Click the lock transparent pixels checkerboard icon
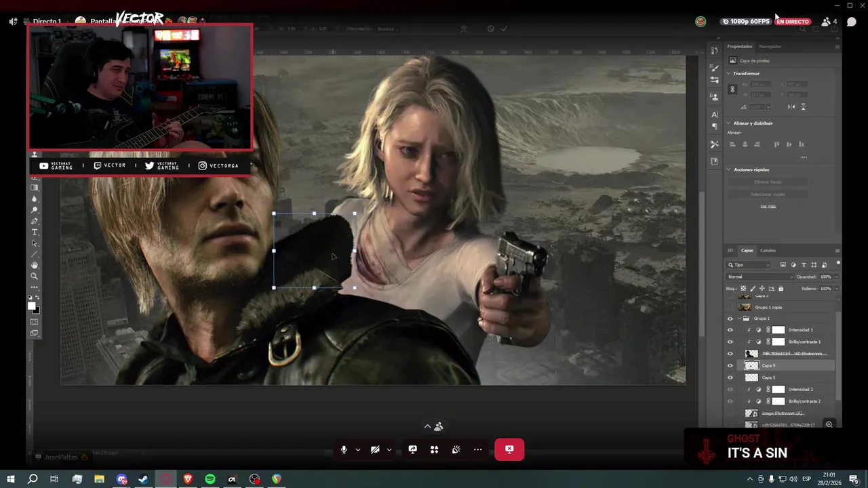868x488 pixels. [x=743, y=289]
